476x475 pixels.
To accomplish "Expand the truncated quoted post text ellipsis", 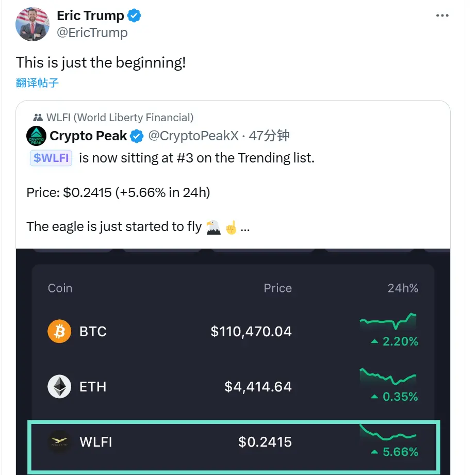I will (245, 227).
